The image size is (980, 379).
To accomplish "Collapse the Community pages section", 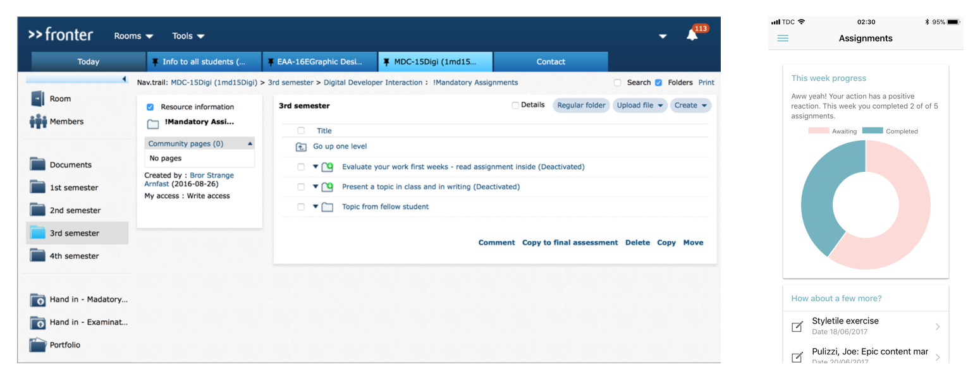I will pyautogui.click(x=250, y=144).
